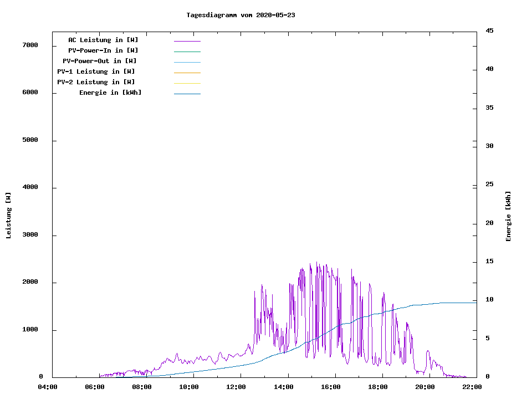Pick the PV-2 Leistung in [W] legend label
The image size is (532, 399).
96,82
